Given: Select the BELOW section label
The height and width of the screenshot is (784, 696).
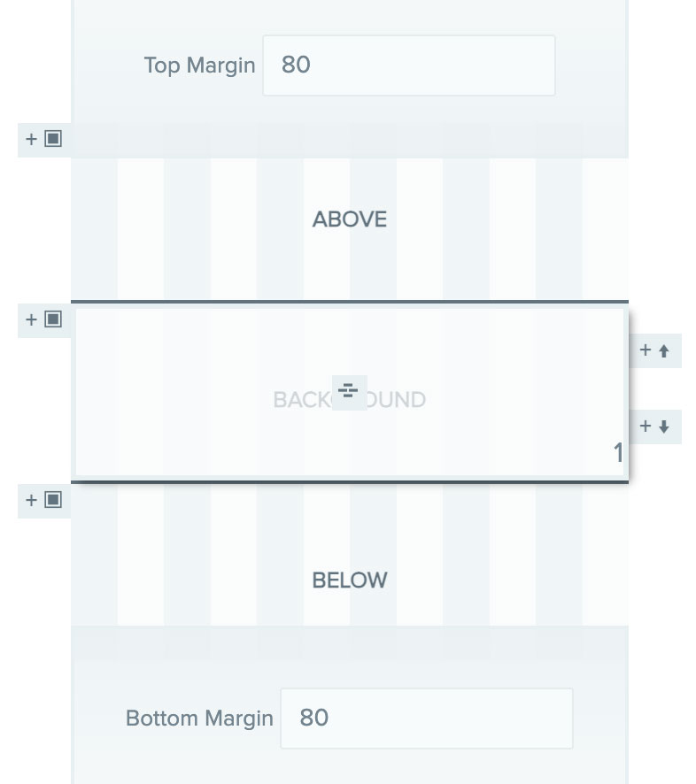Looking at the screenshot, I should tap(349, 580).
